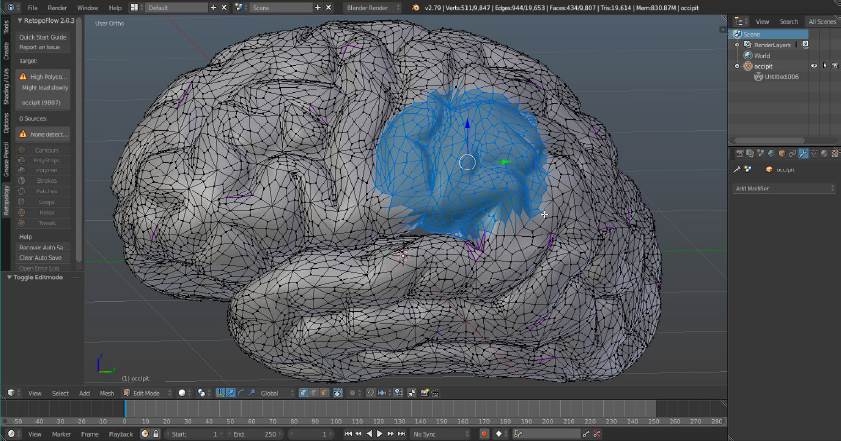Image resolution: width=841 pixels, height=441 pixels.
Task: Click the Quick Start Guide button
Action: point(42,36)
